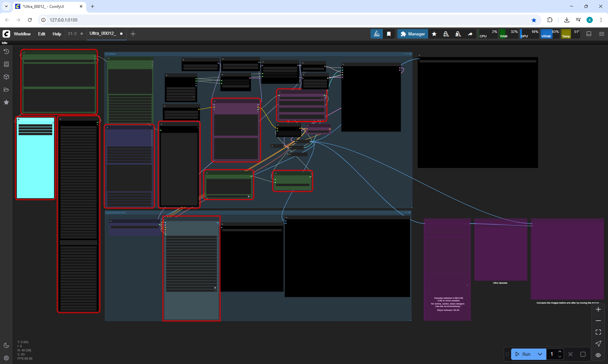Click the Run button
The image size is (608, 364).
(x=523, y=354)
